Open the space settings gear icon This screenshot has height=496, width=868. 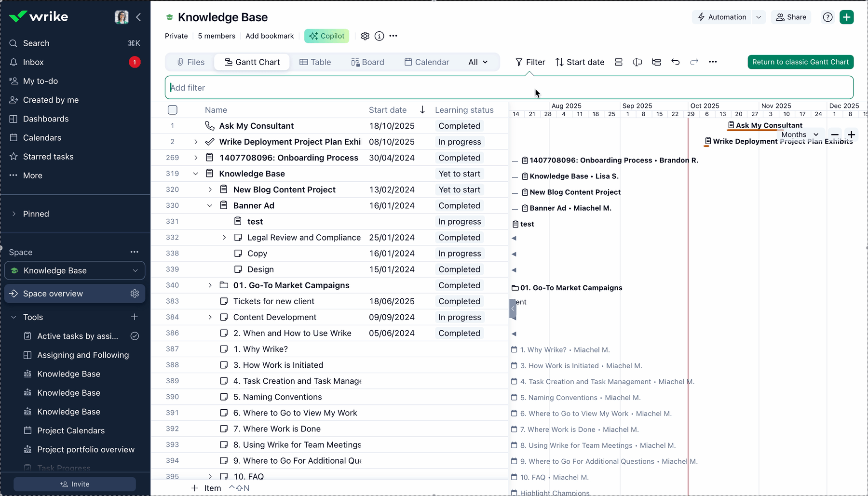(365, 36)
